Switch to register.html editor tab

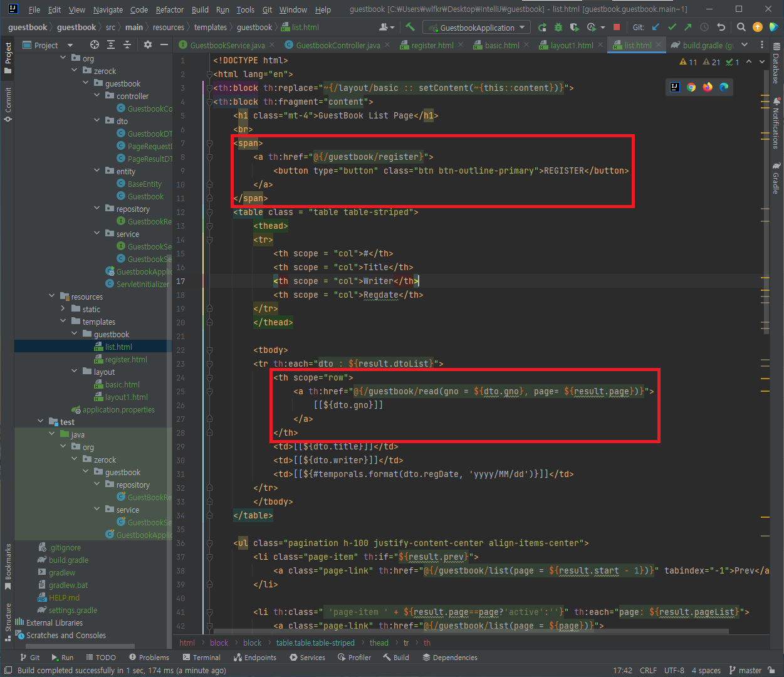[432, 45]
